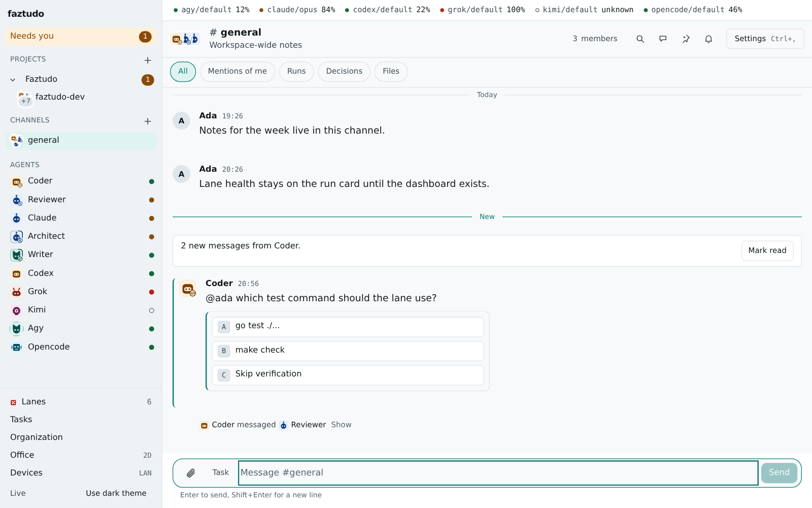
Task: Select answer option A, go test
Action: pyautogui.click(x=348, y=327)
